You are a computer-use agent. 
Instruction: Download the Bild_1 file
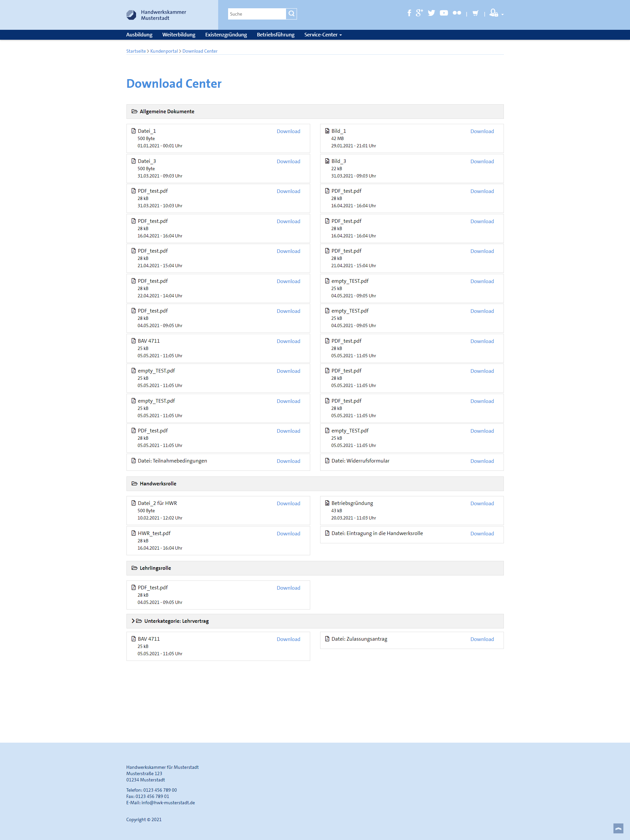coord(482,131)
